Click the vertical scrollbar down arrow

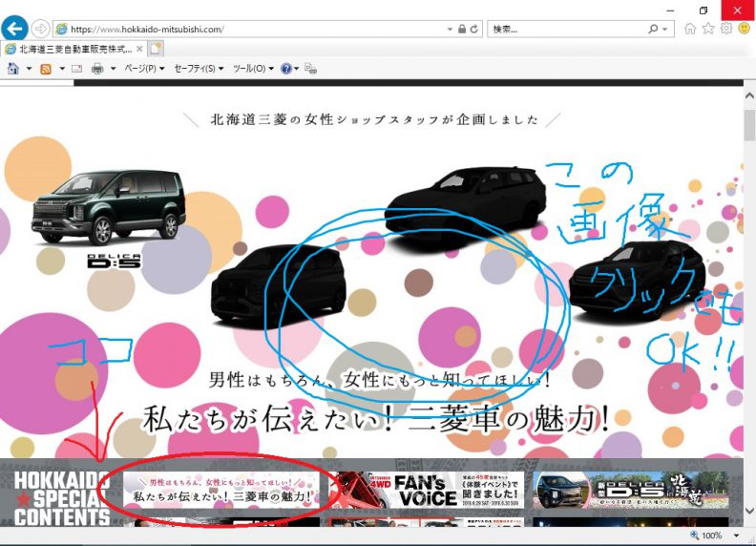click(749, 511)
